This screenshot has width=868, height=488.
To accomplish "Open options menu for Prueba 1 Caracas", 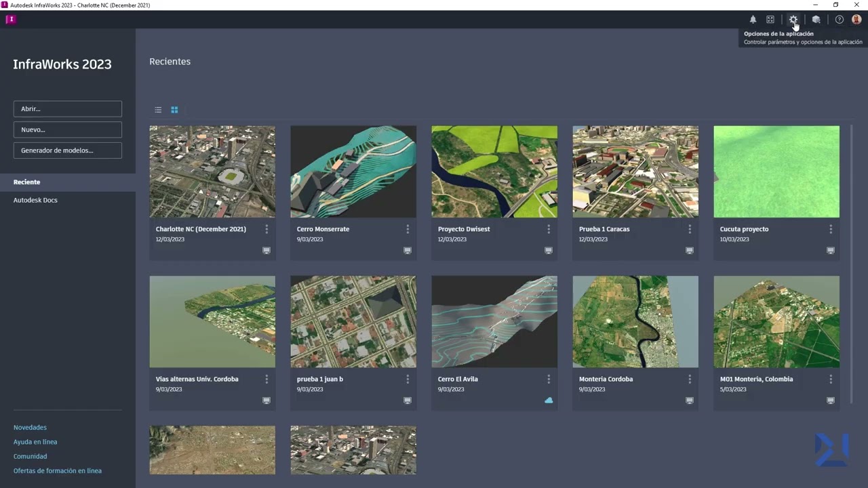I will coord(690,229).
